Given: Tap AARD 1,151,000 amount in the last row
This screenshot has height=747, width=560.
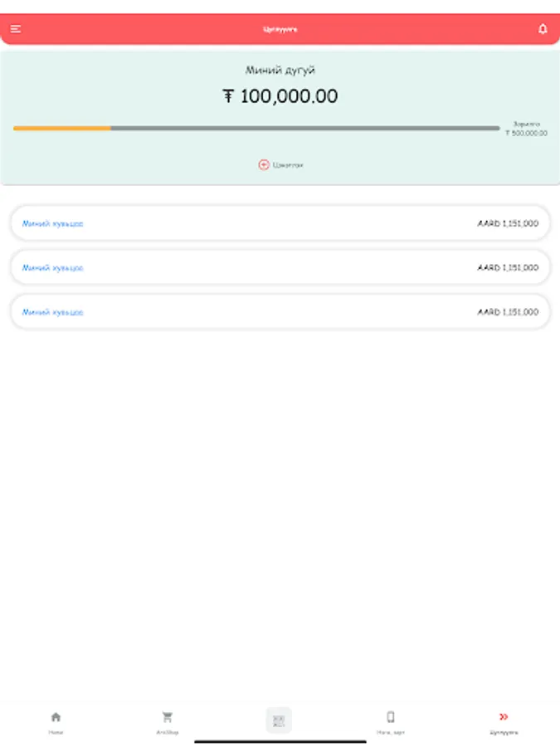Looking at the screenshot, I should pyautogui.click(x=508, y=312).
